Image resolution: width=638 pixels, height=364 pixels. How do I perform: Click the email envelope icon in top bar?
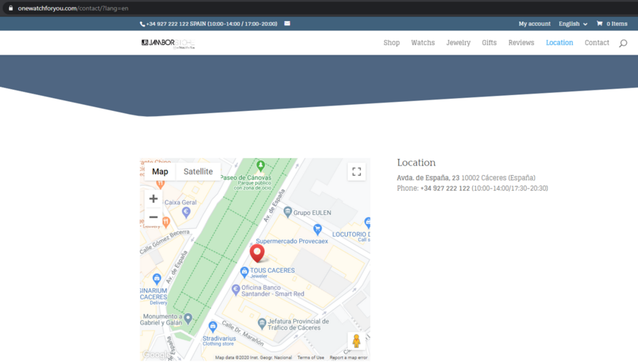(x=287, y=24)
